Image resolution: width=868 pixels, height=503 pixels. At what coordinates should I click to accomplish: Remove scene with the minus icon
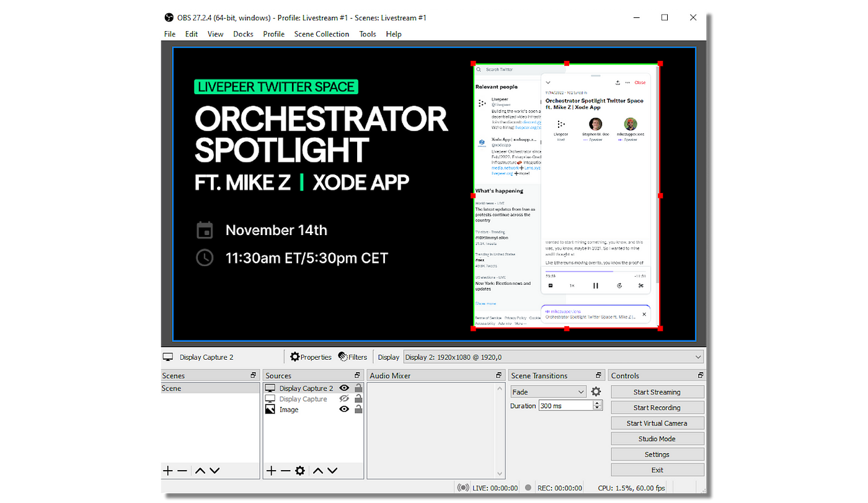click(x=182, y=471)
